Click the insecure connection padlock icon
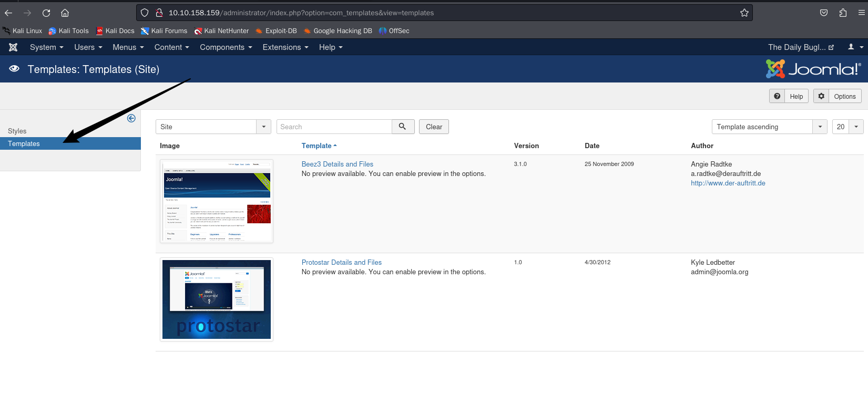This screenshot has width=868, height=404. pos(159,13)
